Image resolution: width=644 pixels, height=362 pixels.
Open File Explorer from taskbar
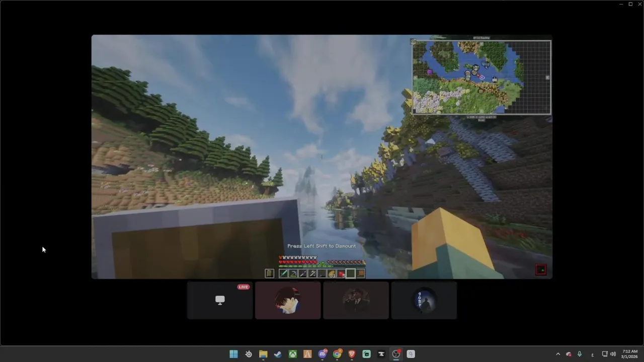pyautogui.click(x=263, y=354)
